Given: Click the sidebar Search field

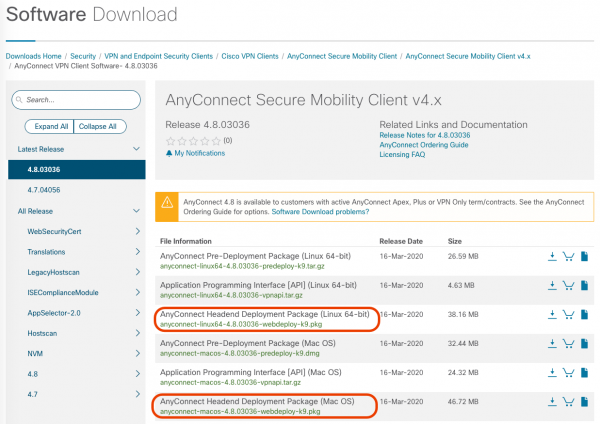Looking at the screenshot, I should (80, 100).
